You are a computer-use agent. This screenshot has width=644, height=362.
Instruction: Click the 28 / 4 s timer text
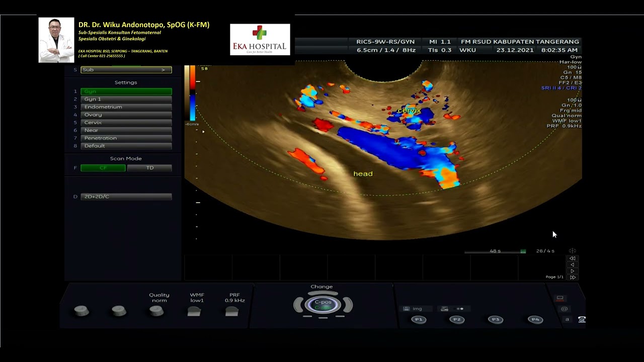[x=545, y=251]
